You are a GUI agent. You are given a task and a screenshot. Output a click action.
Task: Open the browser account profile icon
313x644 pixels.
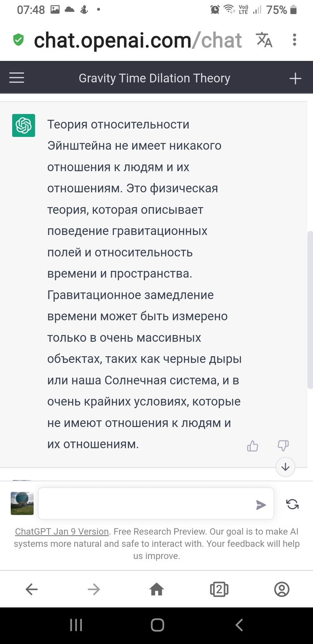coord(282,589)
